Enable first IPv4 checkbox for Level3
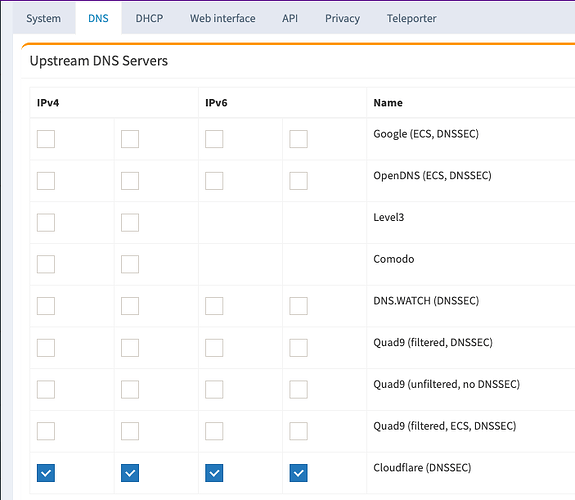 click(46, 223)
